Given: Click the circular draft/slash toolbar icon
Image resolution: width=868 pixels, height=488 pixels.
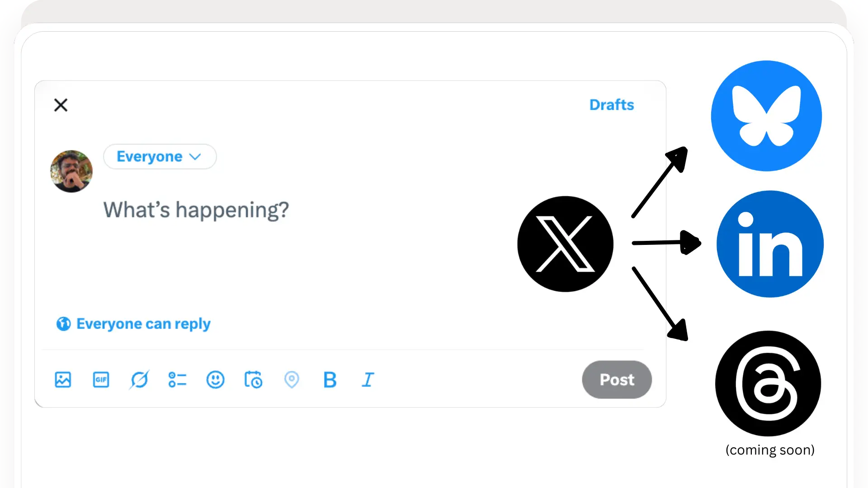Looking at the screenshot, I should [139, 380].
